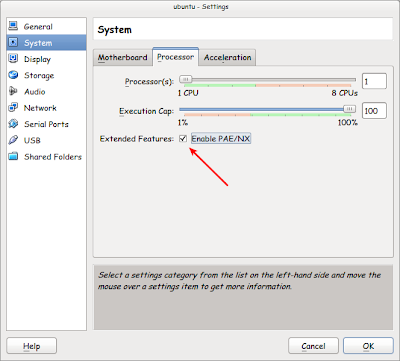Click the Processor(s) slider handle

[186, 80]
